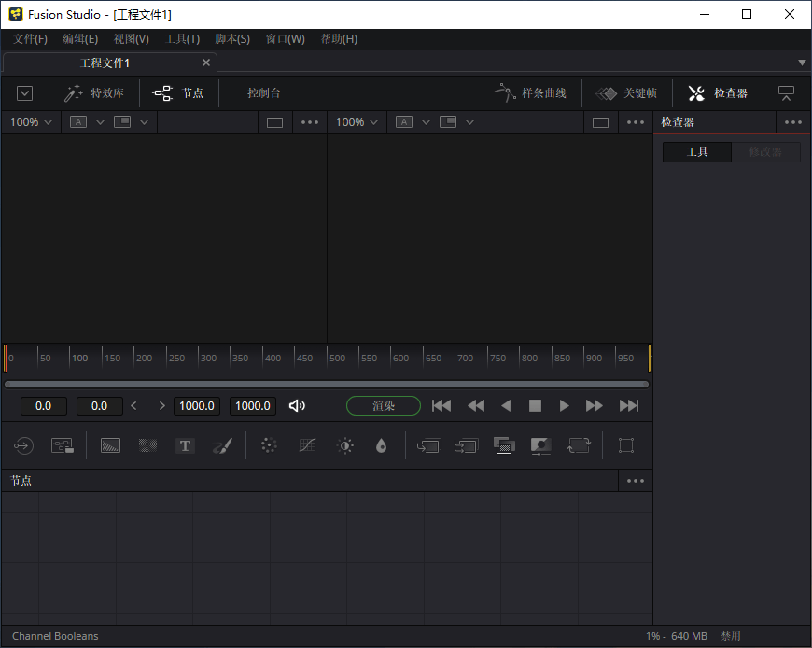Image resolution: width=812 pixels, height=648 pixels.
Task: Toggle single viewer layout in left viewer
Action: point(274,122)
